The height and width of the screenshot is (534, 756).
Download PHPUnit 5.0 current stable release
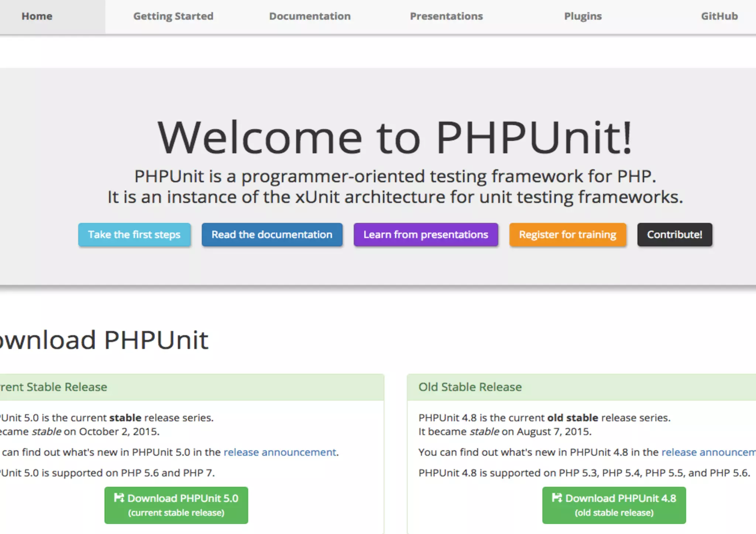tap(176, 505)
